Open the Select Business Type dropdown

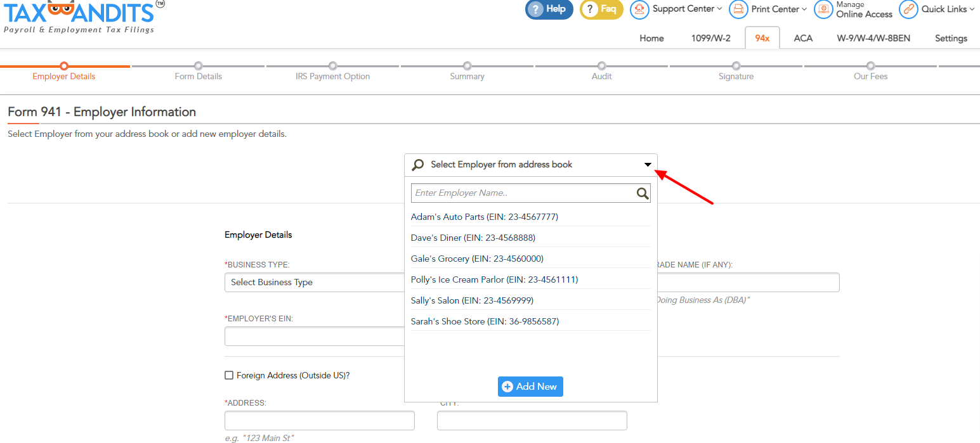coord(314,283)
